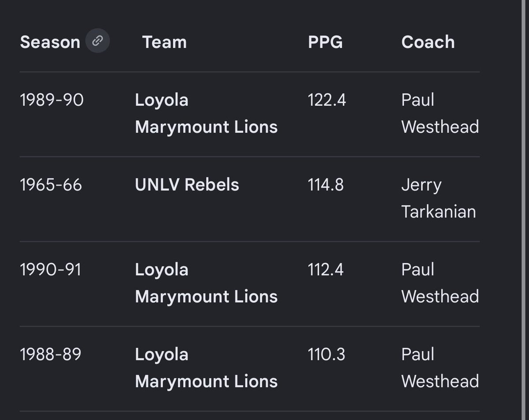Select coach Jerry Tarkanian
Viewport: 529px width, 420px height.
coord(439,198)
